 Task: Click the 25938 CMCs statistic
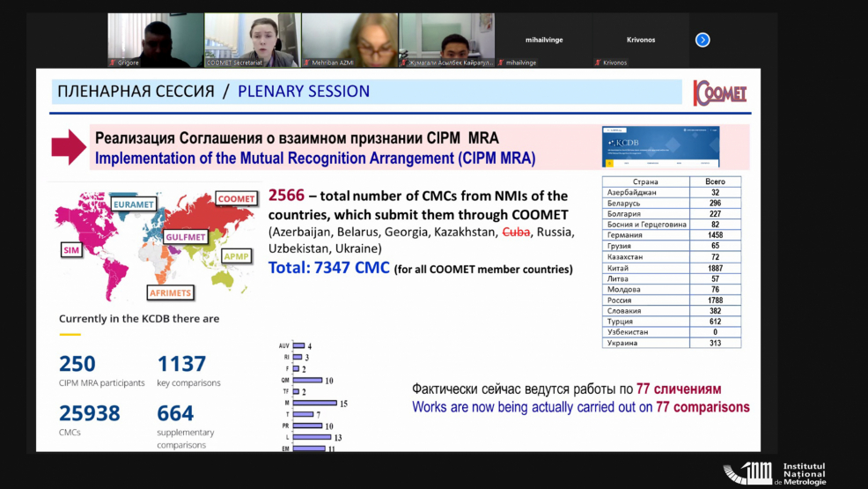pyautogui.click(x=90, y=413)
